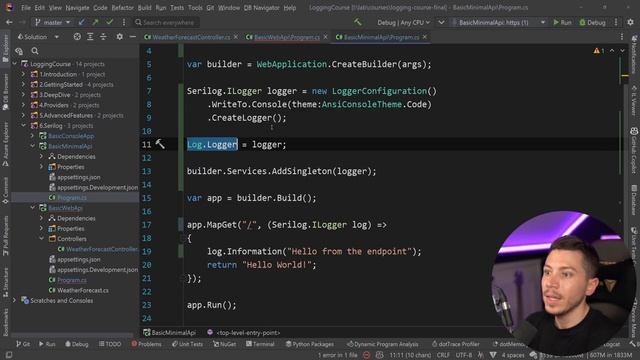Click the Run button in toolbar
This screenshot has height=360, width=640.
(562, 22)
